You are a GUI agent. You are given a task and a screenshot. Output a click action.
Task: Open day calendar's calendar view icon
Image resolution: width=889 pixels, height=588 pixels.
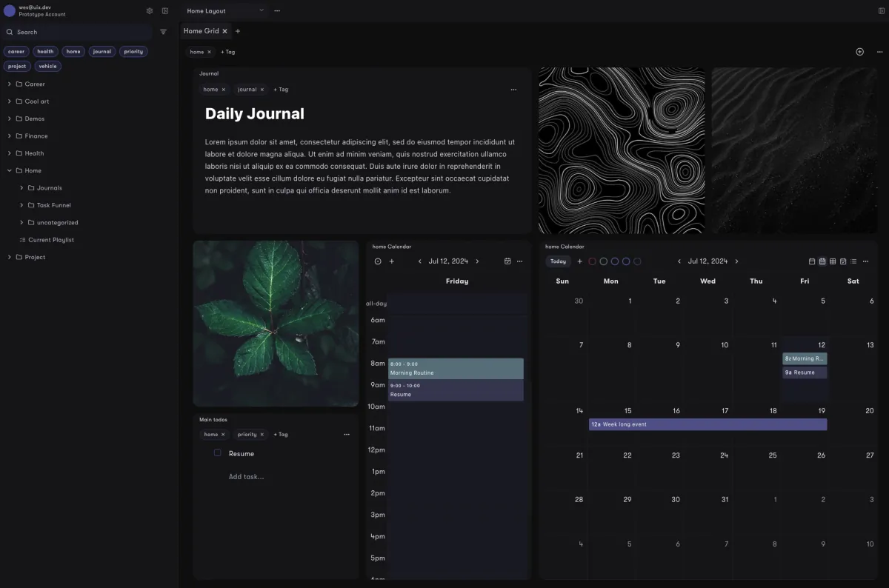pyautogui.click(x=507, y=261)
